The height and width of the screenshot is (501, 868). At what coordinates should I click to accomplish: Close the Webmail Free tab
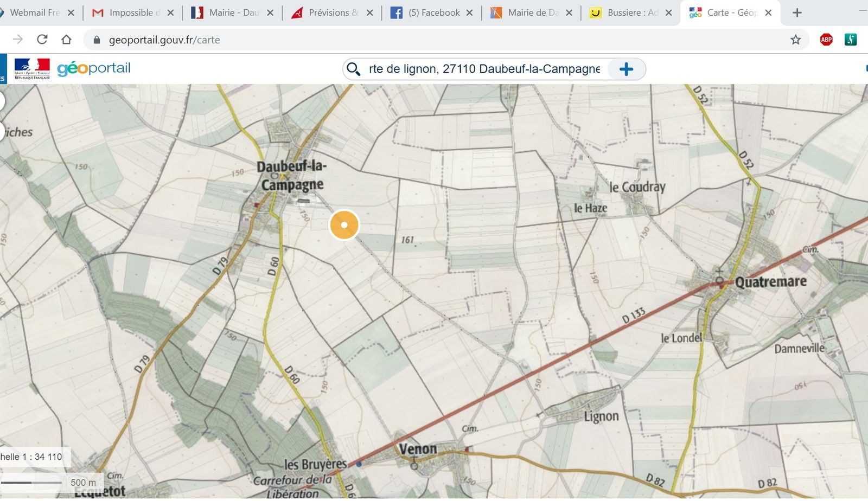[71, 12]
